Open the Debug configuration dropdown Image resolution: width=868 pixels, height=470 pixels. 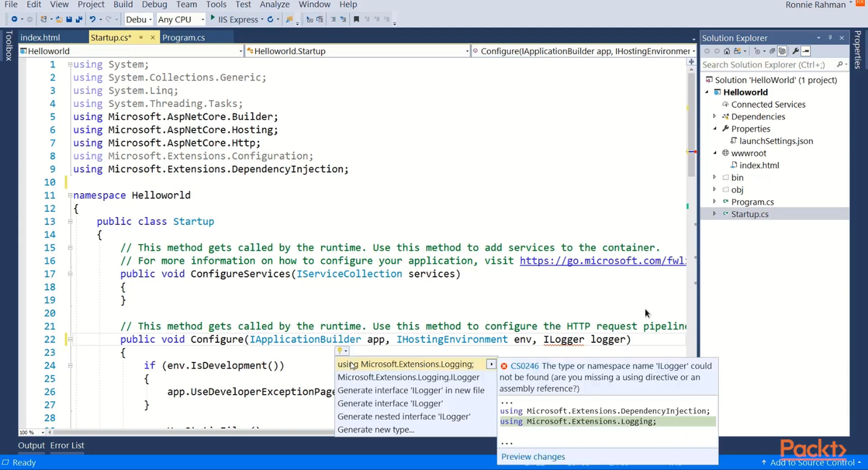[x=139, y=19]
